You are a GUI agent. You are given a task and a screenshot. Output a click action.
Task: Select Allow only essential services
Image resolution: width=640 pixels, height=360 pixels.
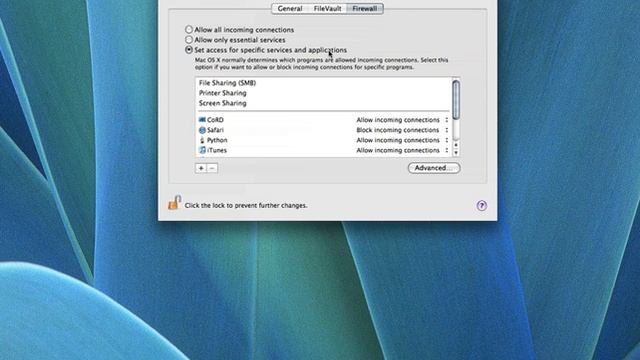pyautogui.click(x=189, y=40)
